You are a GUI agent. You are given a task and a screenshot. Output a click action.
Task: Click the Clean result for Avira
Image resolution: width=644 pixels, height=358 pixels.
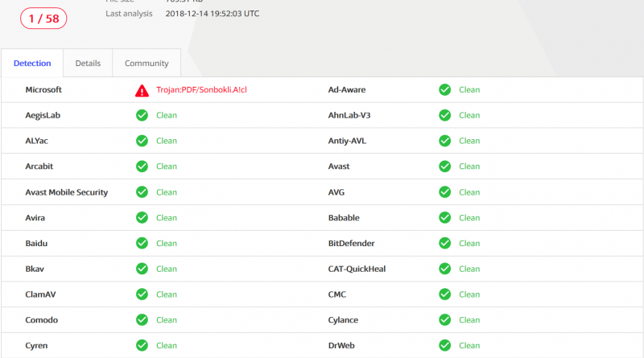167,217
